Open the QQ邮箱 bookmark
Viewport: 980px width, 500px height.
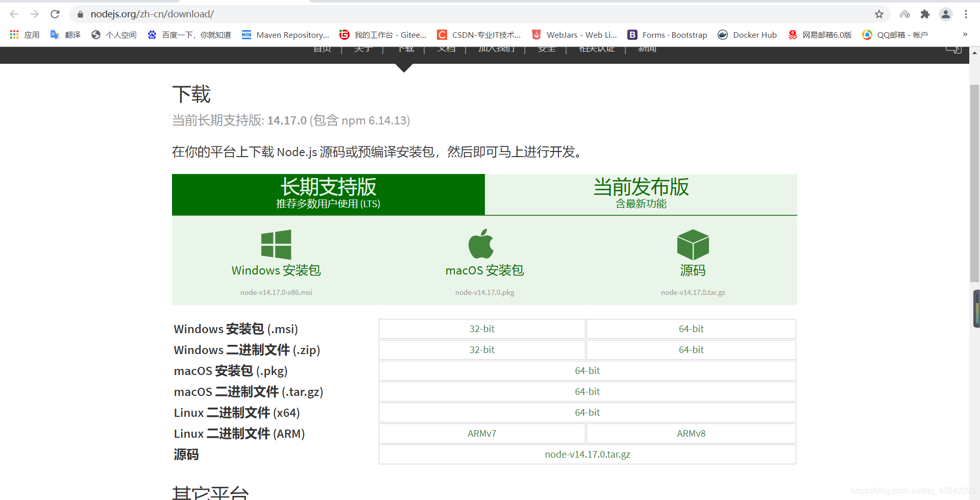pos(895,35)
